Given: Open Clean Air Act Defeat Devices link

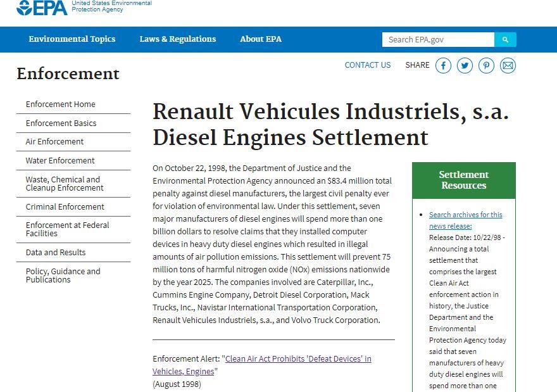Looking at the screenshot, I should coord(262,365).
